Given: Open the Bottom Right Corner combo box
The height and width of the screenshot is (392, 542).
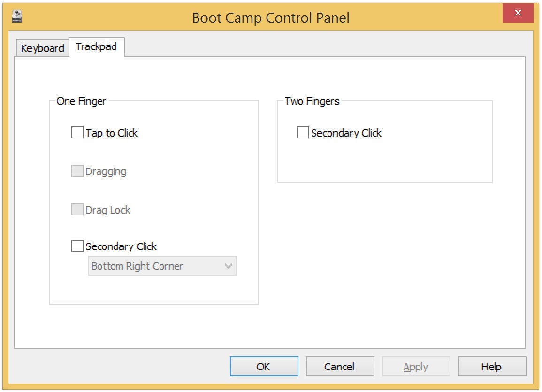Looking at the screenshot, I should coord(162,266).
